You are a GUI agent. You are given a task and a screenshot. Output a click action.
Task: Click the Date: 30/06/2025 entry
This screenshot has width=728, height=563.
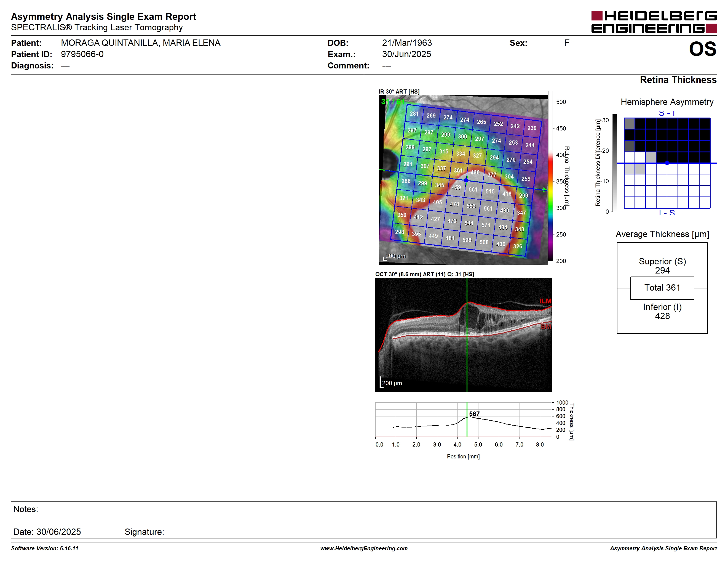[x=47, y=532]
